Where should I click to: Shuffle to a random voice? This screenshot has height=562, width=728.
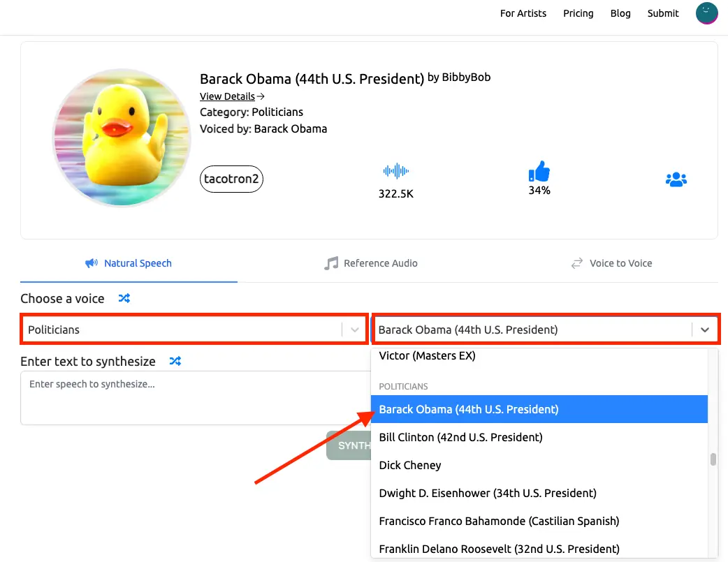[x=124, y=298]
